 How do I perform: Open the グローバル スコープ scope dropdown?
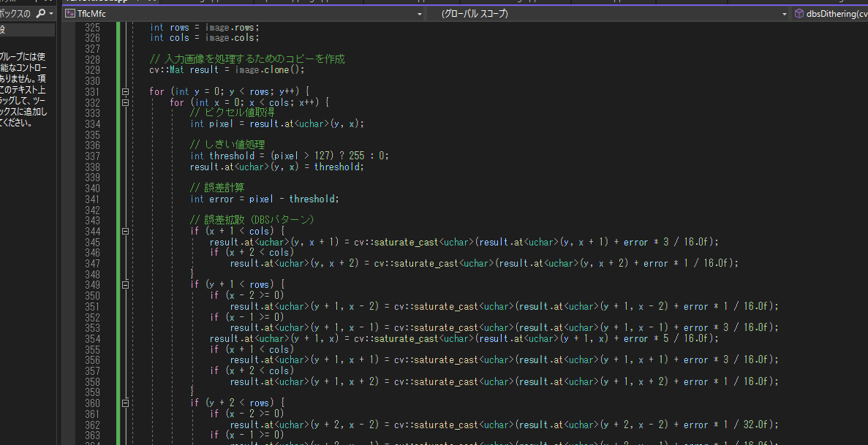point(784,14)
